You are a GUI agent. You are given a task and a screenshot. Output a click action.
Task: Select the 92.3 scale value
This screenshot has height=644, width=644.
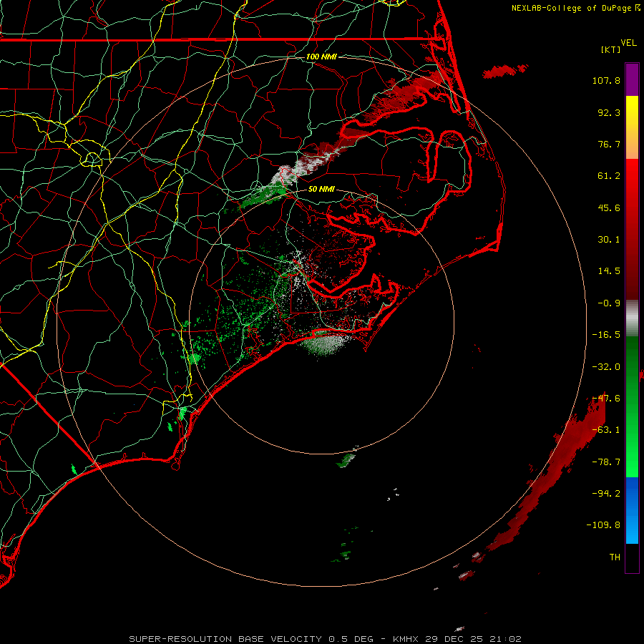coord(609,112)
